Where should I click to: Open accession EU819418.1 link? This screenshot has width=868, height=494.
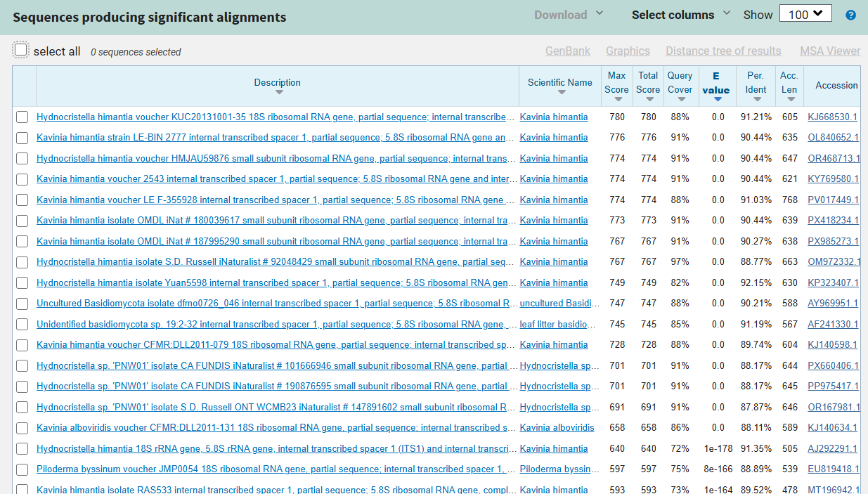[x=834, y=469]
